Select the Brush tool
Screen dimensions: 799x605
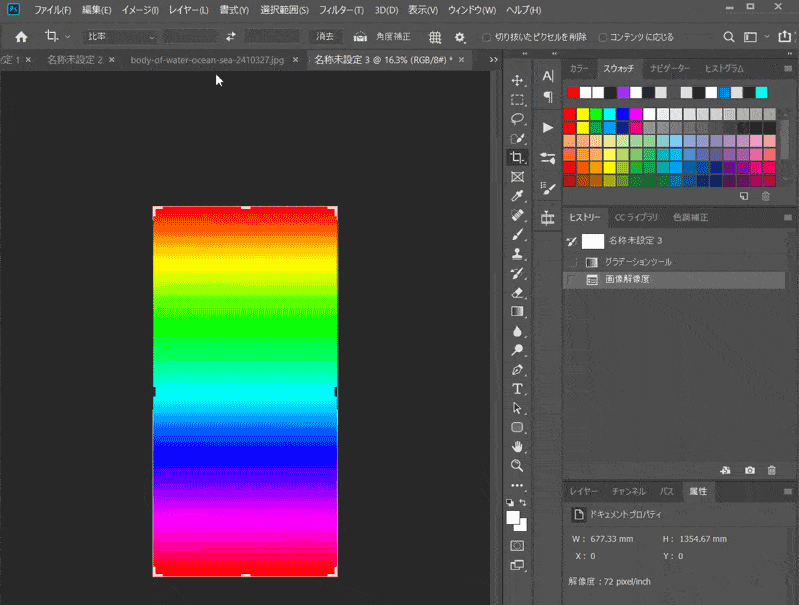click(517, 234)
